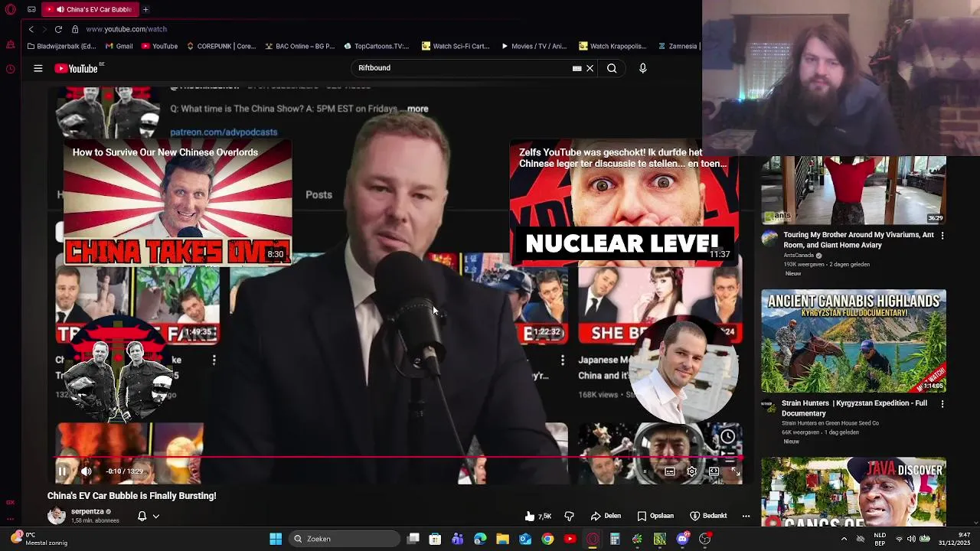
Task: Mute the video volume
Action: click(x=87, y=471)
